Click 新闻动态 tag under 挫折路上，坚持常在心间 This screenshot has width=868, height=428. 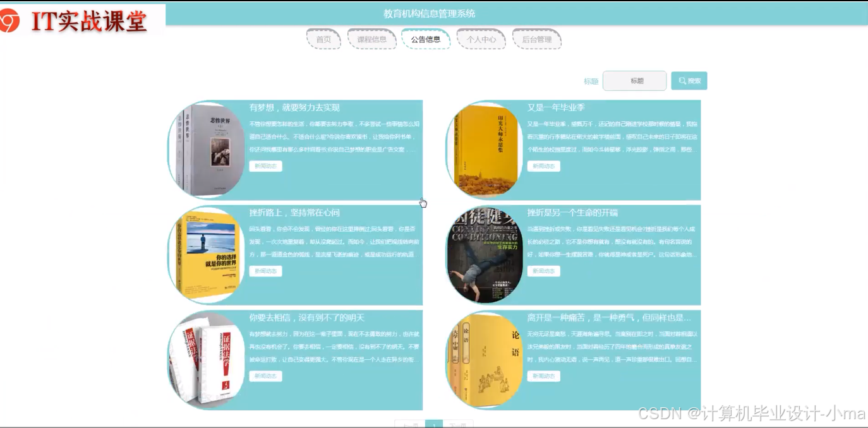tap(266, 271)
